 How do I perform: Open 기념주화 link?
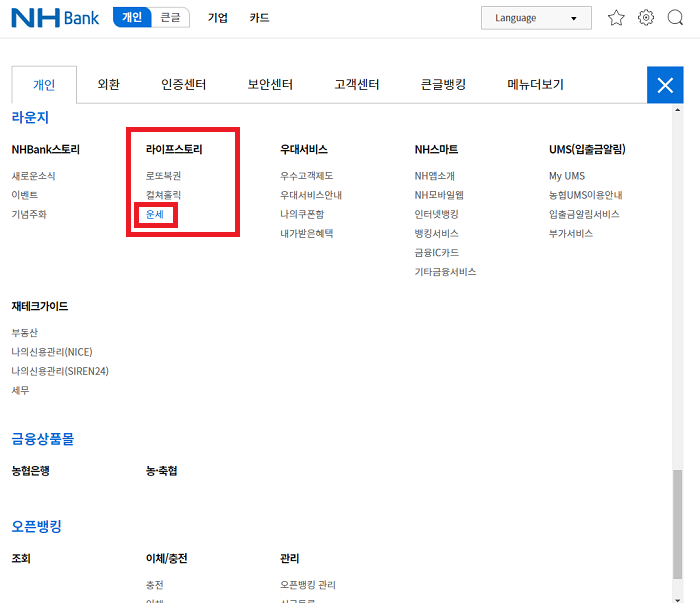29,214
